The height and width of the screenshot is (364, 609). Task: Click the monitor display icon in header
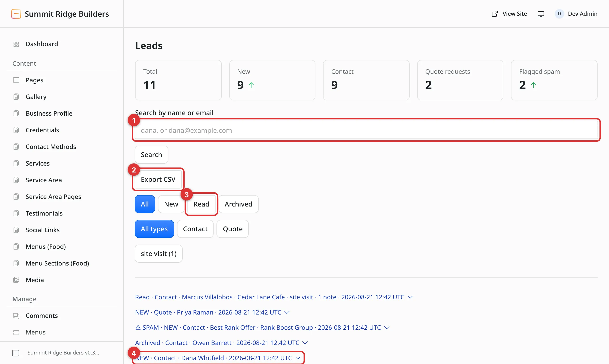pyautogui.click(x=541, y=14)
